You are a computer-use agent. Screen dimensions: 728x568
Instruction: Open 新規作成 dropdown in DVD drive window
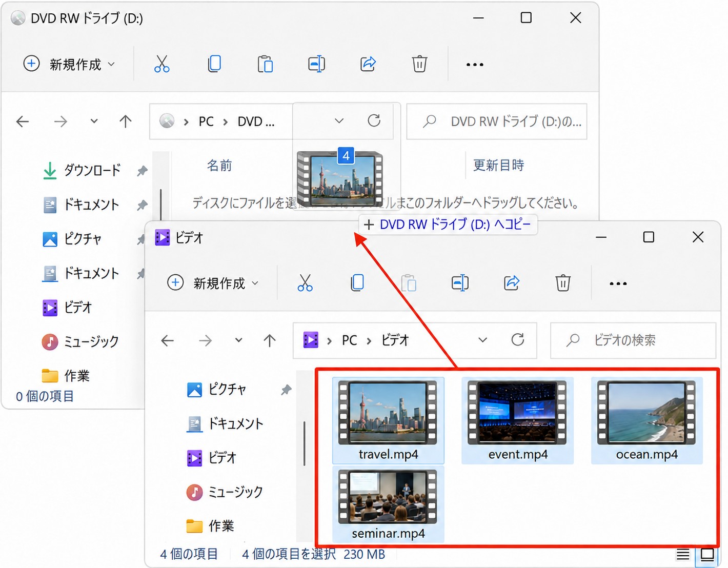click(70, 64)
